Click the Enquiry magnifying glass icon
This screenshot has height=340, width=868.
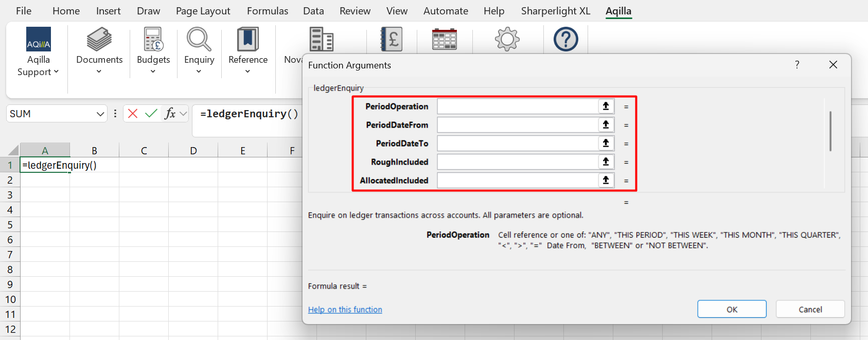[199, 40]
